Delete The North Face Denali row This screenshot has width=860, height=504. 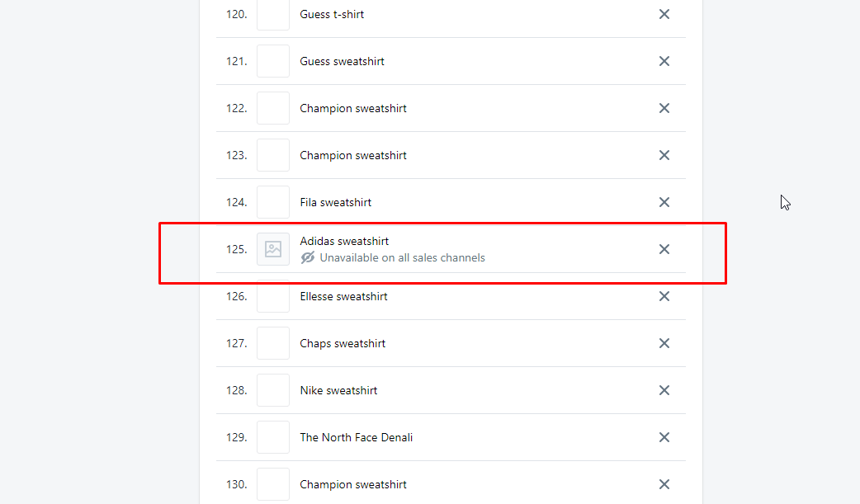click(664, 437)
